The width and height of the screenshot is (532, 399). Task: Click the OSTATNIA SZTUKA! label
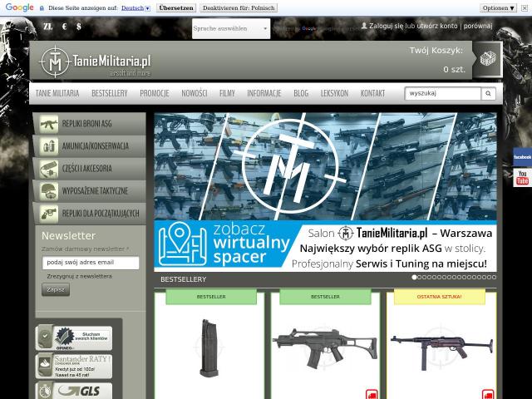[440, 297]
